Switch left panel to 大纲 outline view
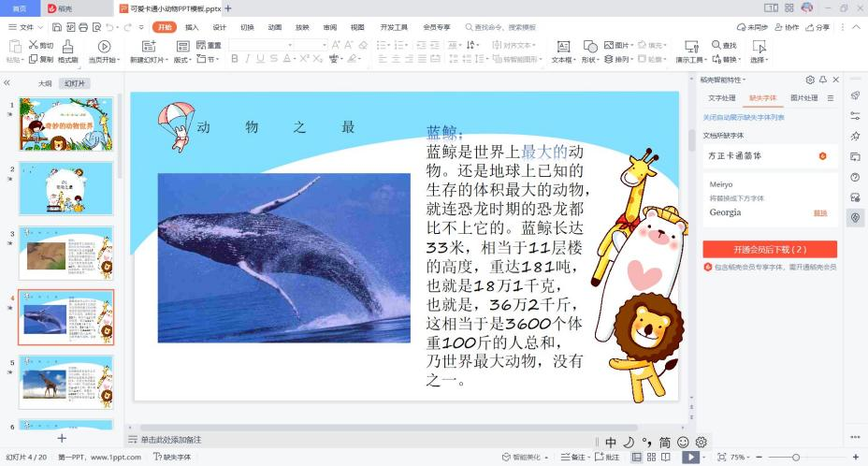 pos(45,83)
